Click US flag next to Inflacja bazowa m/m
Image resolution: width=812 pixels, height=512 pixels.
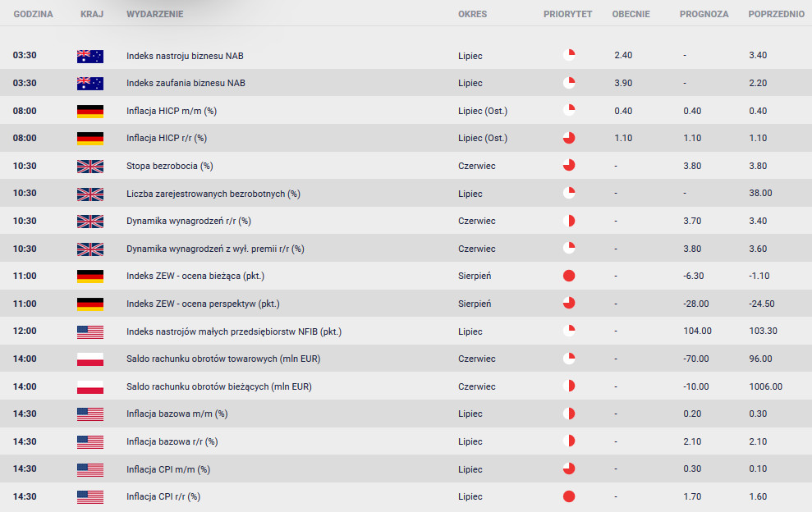click(x=89, y=414)
